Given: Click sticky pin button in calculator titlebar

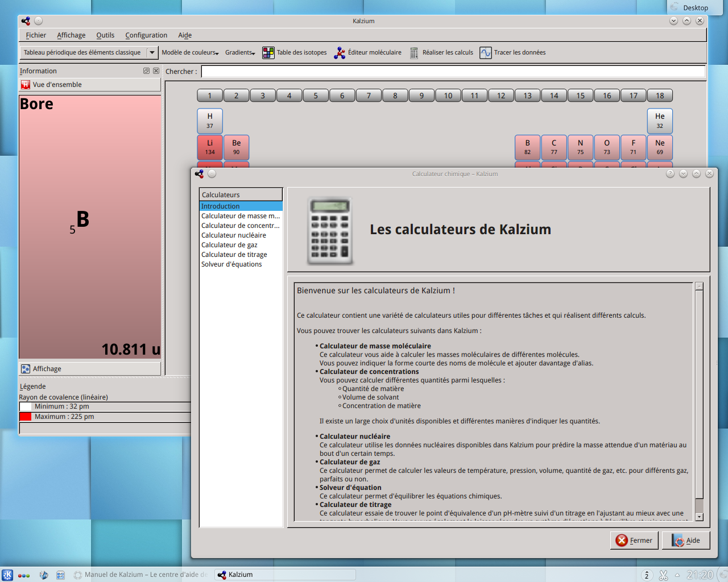Looking at the screenshot, I should point(212,174).
